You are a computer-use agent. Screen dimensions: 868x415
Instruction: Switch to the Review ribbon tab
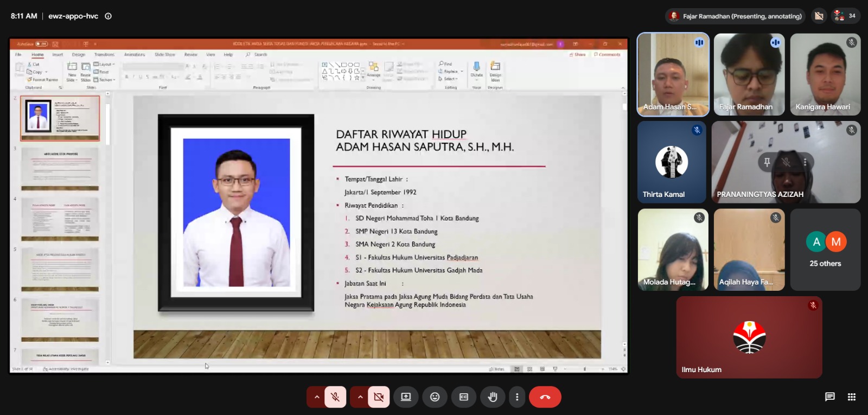click(x=191, y=55)
